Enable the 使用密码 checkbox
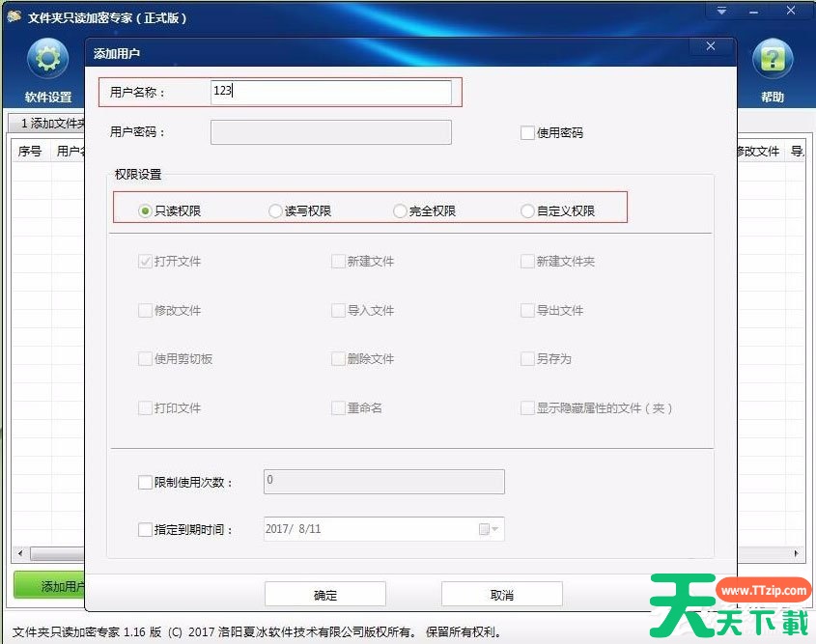The image size is (816, 644). pyautogui.click(x=527, y=132)
